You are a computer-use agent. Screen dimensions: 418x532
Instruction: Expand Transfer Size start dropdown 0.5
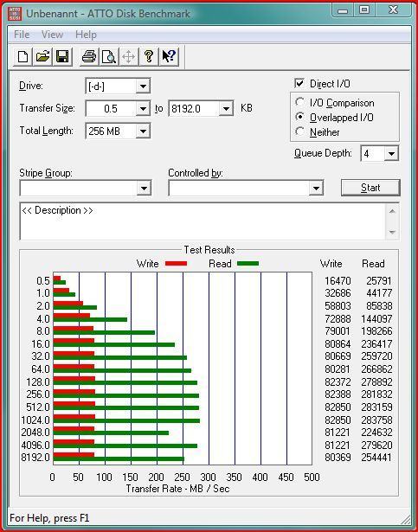143,109
